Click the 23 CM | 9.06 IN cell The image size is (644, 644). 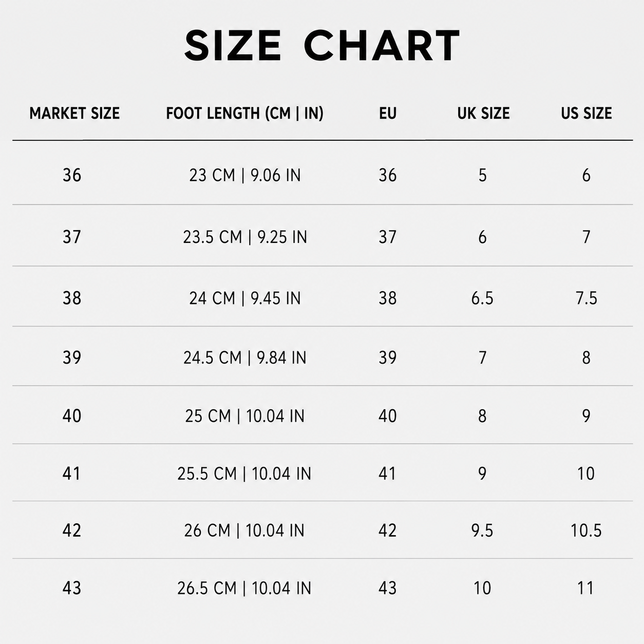[245, 176]
